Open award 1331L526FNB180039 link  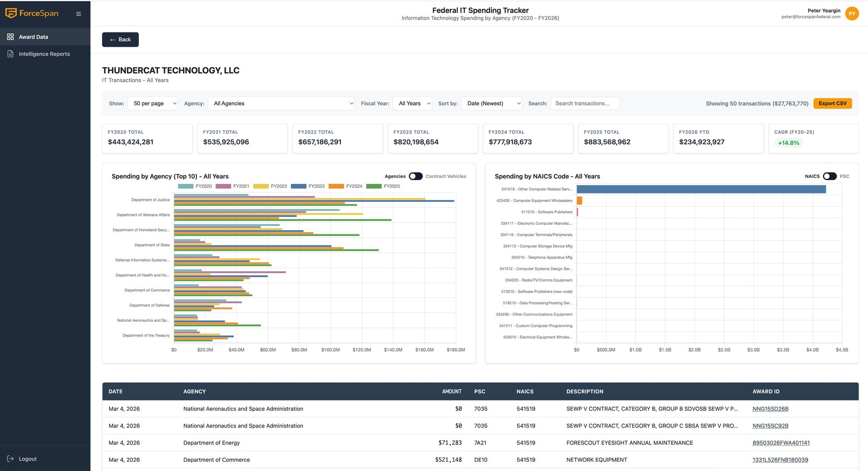(780, 460)
